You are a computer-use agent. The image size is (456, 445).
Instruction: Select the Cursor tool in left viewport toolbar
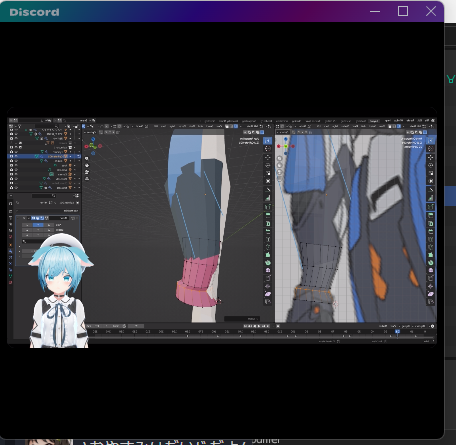pos(268,149)
